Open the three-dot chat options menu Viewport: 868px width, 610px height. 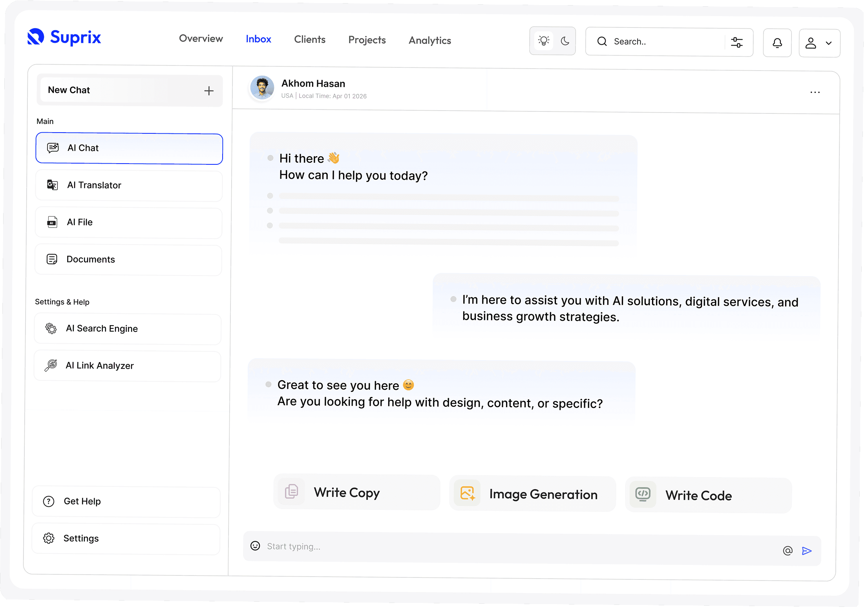(x=815, y=92)
